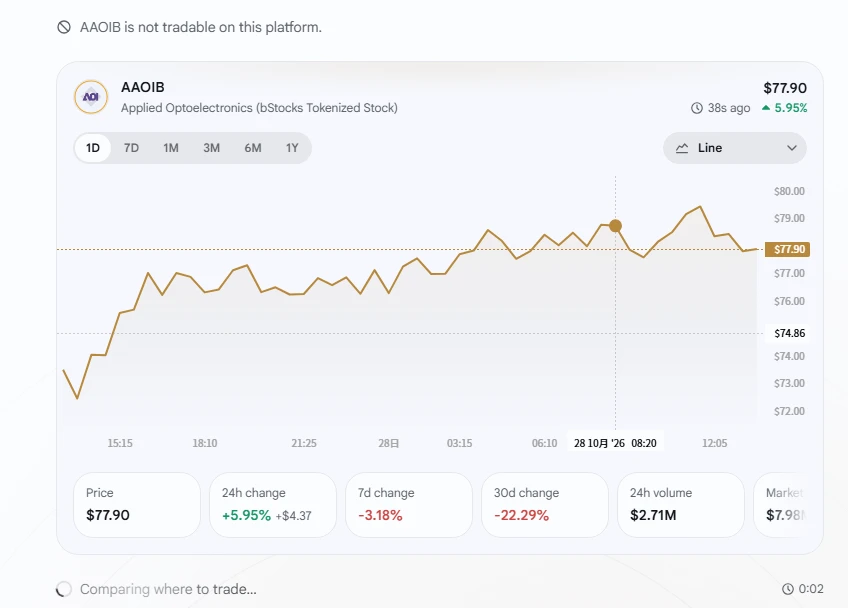Click the $80.00 price axis label
848x608 pixels.
click(789, 191)
